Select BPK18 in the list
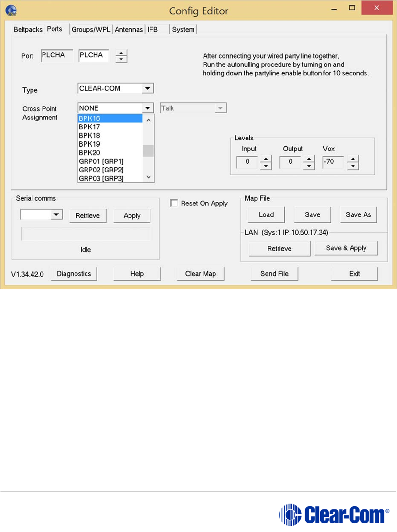The height and width of the screenshot is (532, 397). pos(110,135)
